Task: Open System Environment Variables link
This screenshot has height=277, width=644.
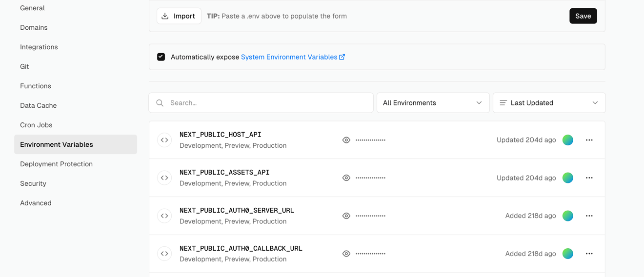Action: tap(289, 57)
